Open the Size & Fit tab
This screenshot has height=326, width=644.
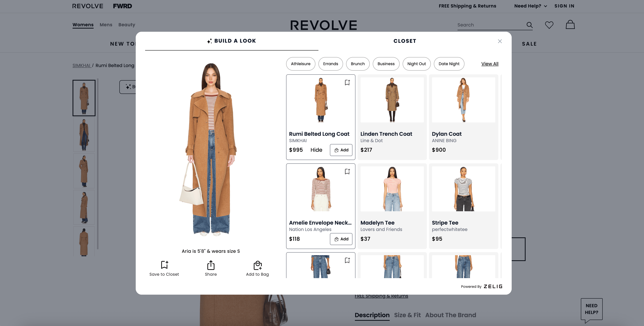tap(407, 315)
